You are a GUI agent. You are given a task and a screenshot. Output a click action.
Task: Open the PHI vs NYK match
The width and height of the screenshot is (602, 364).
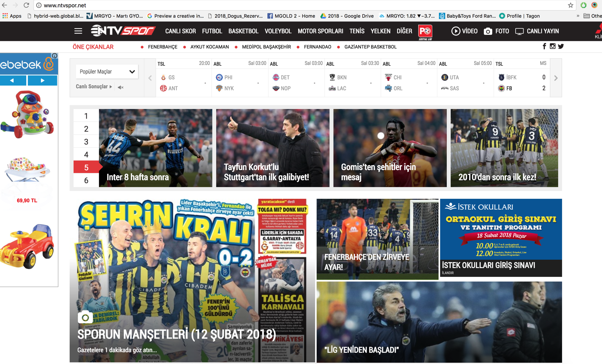click(240, 78)
